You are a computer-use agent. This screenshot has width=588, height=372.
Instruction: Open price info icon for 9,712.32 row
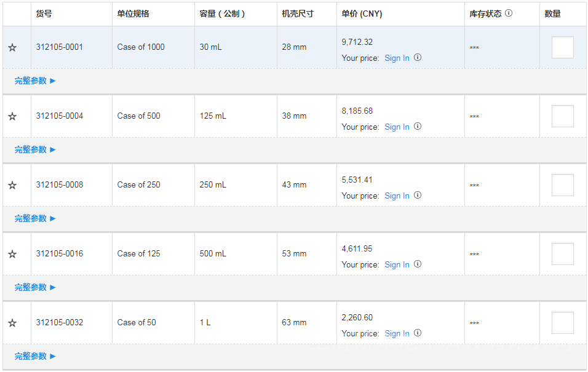[x=418, y=57]
